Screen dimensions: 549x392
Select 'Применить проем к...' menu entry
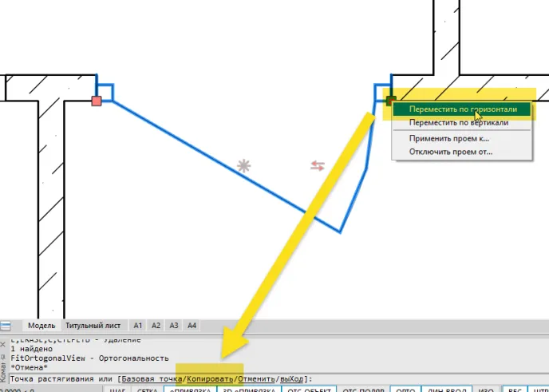462,138
